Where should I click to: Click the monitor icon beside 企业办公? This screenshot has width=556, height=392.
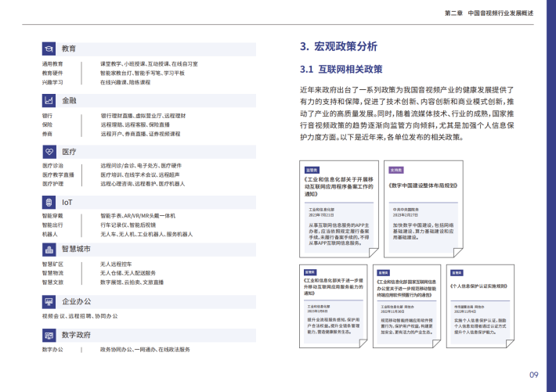click(x=49, y=301)
